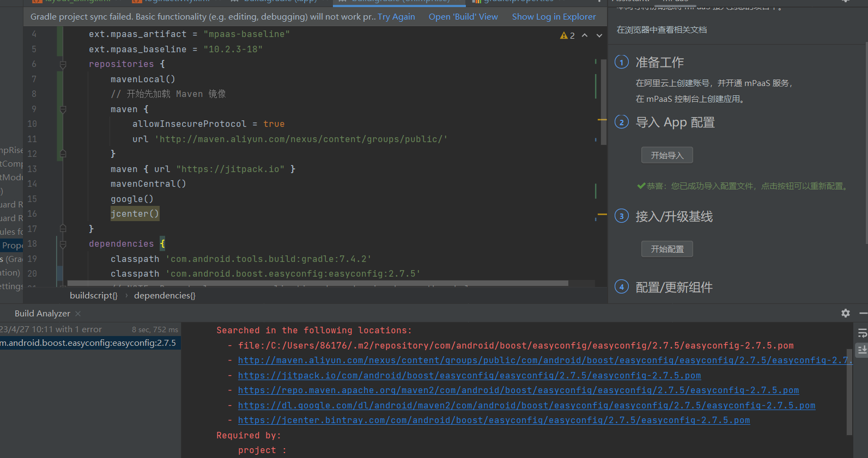
Task: Select the build row 'with 1 error'
Action: [90, 329]
